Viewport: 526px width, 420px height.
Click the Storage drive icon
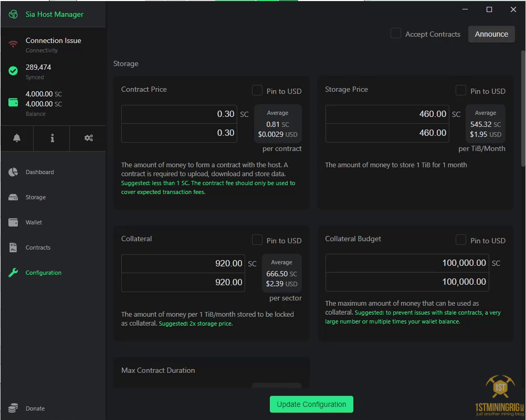tap(13, 197)
